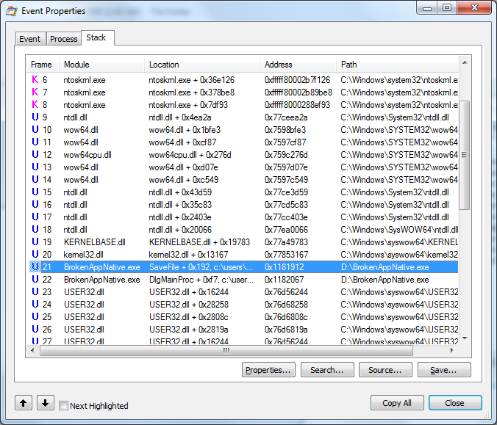Viewport: 497px width, 425px height.
Task: Switch to the Event tab
Action: [30, 39]
